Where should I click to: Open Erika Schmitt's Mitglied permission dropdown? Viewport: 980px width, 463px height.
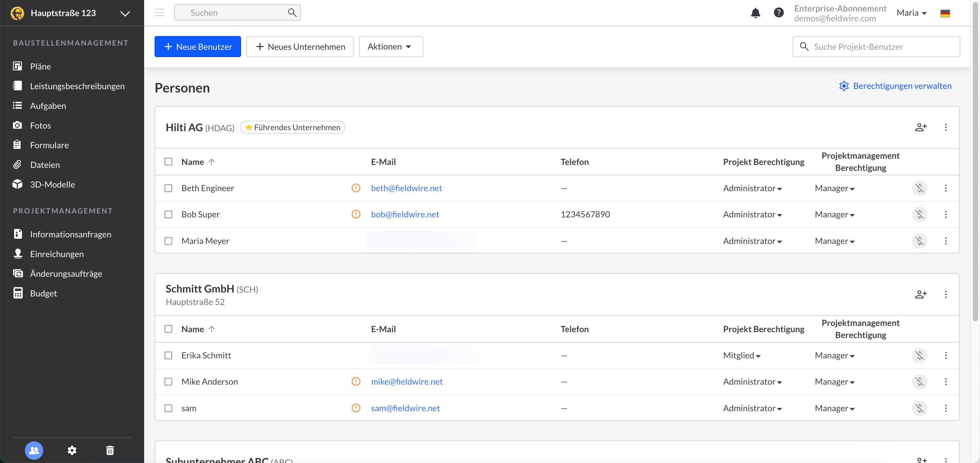(x=742, y=355)
